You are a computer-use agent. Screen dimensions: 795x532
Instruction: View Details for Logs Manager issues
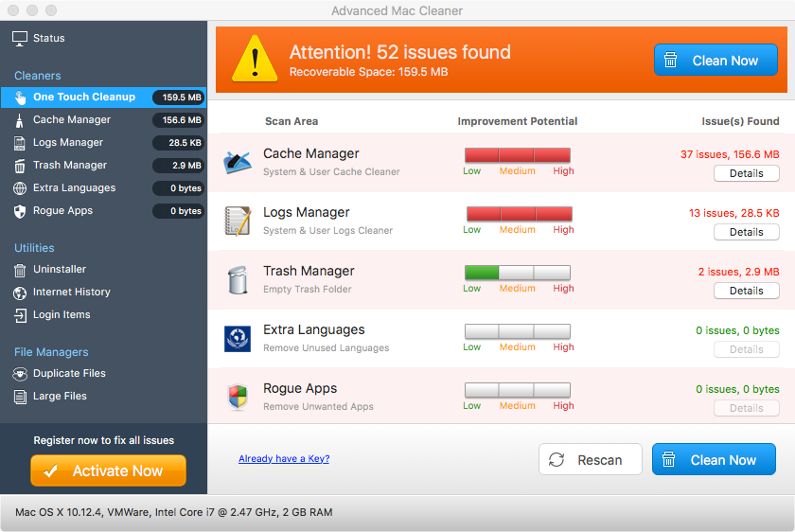coord(747,232)
